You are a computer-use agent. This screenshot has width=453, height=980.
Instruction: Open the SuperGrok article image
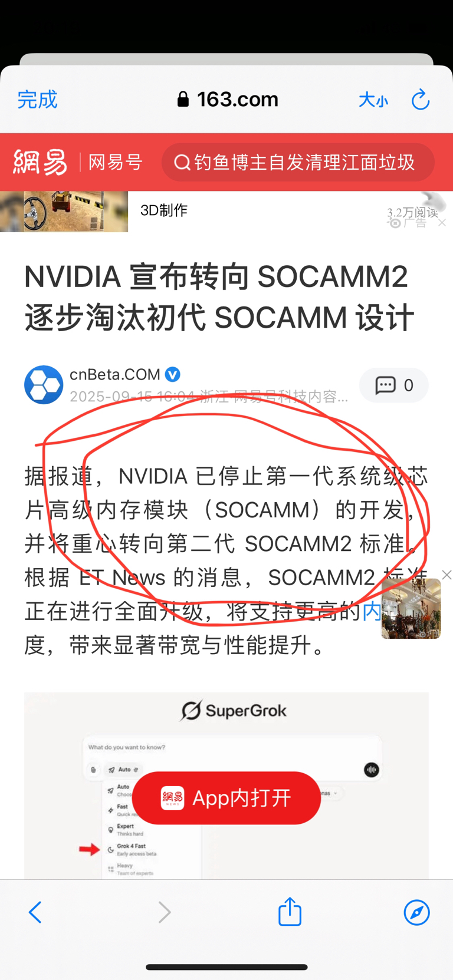click(226, 786)
